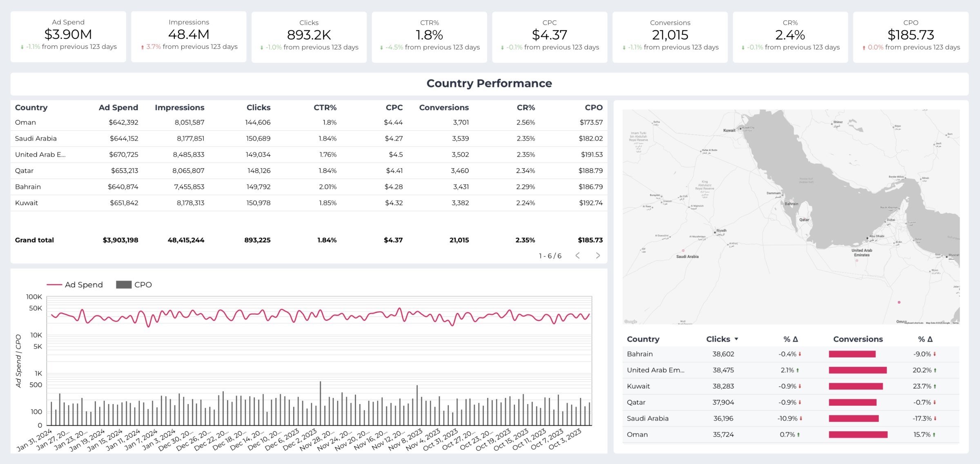Go to previous page of country table
The height and width of the screenshot is (464, 980).
coord(577,255)
